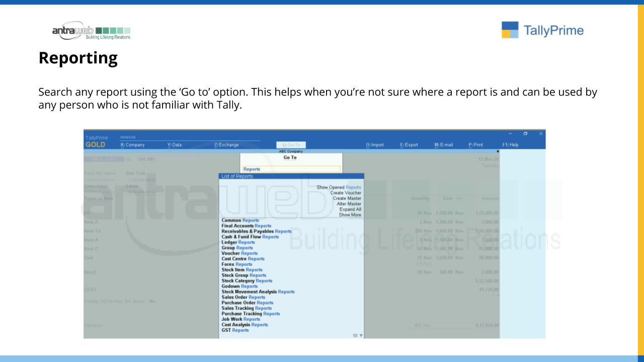This screenshot has height=362, width=644.
Task: Open Final Accounts Reports
Action: [247, 226]
